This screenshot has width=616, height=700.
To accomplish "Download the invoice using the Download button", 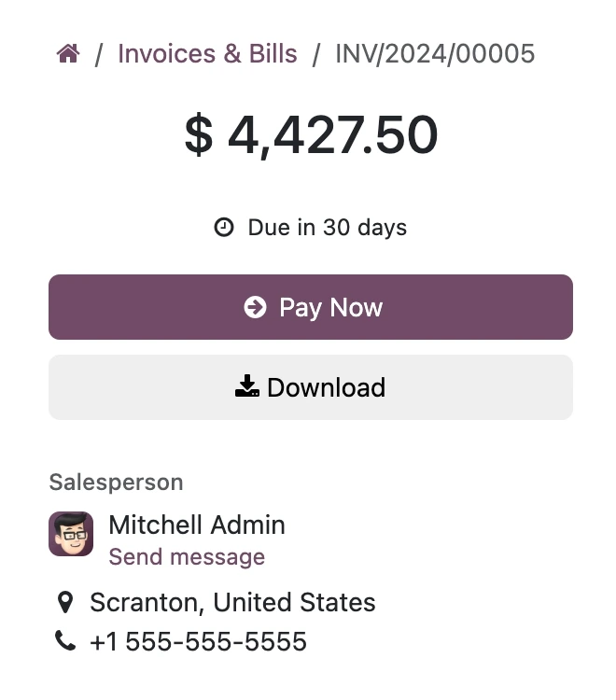I will [311, 387].
